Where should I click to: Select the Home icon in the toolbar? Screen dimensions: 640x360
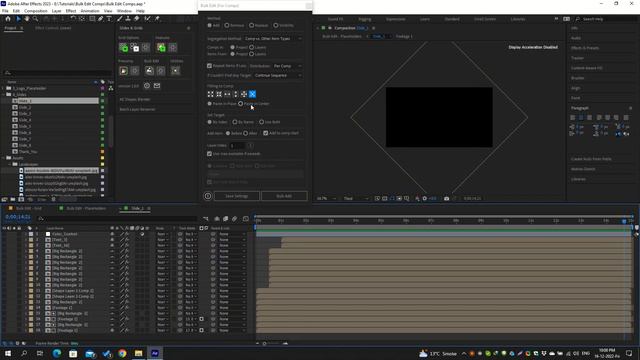tap(8, 19)
